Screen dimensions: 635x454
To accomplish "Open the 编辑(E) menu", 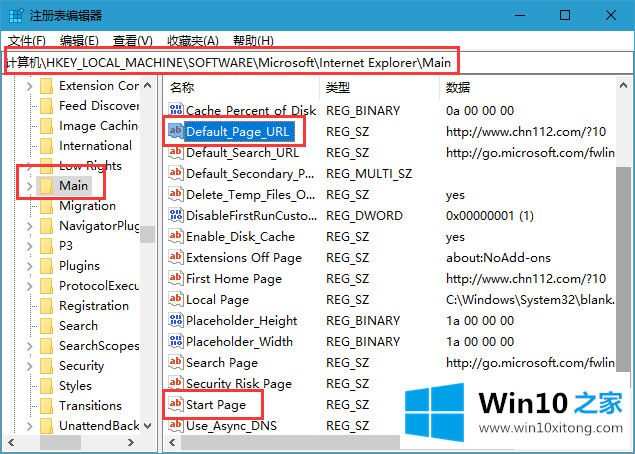I will (x=79, y=41).
